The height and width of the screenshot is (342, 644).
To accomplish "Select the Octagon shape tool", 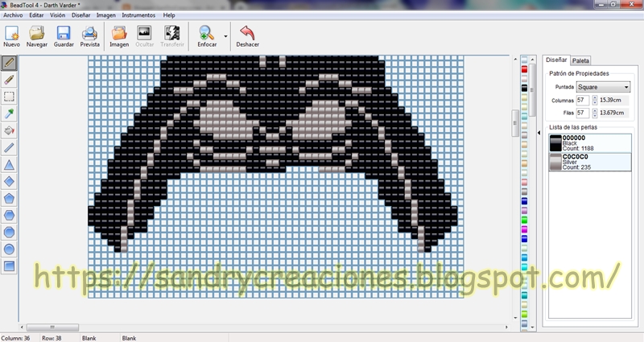I will [x=9, y=233].
